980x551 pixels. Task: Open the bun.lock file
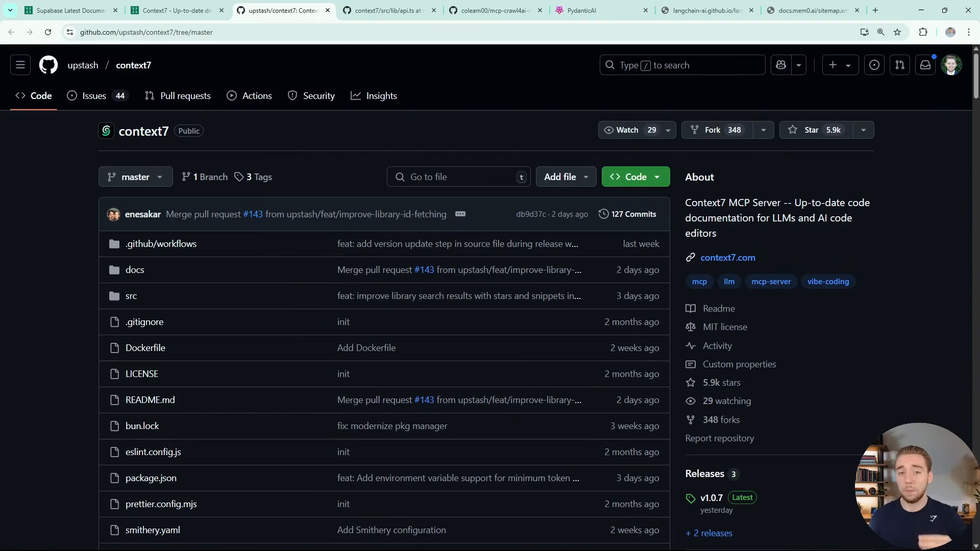pyautogui.click(x=142, y=426)
